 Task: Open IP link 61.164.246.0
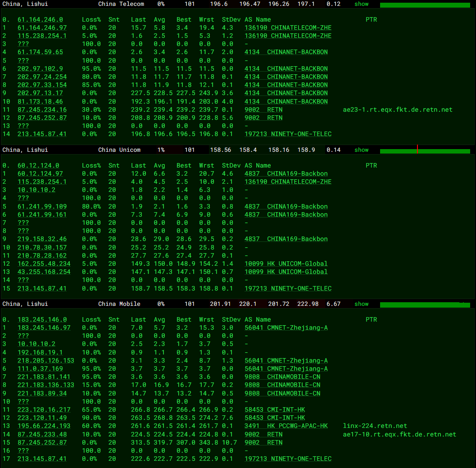40,19
